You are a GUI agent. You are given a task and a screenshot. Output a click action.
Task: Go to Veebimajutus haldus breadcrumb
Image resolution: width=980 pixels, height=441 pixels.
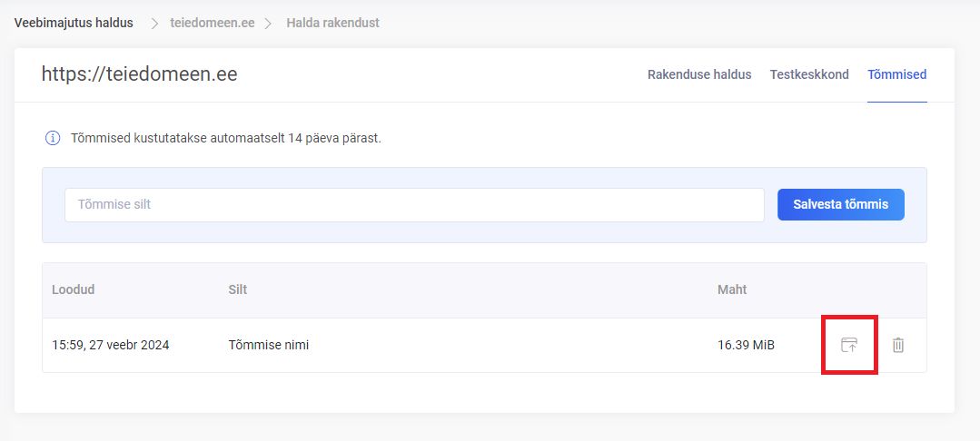(74, 23)
